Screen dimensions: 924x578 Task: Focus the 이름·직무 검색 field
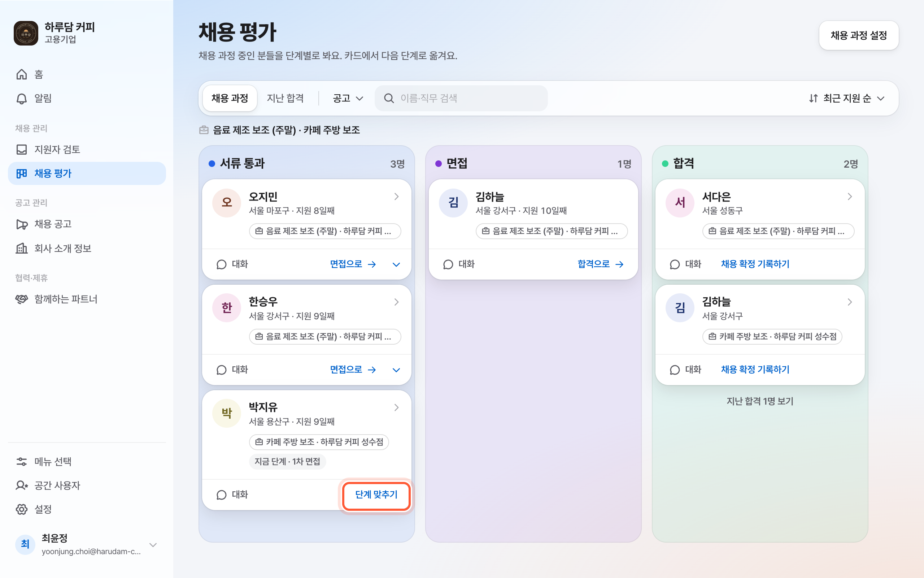point(461,98)
